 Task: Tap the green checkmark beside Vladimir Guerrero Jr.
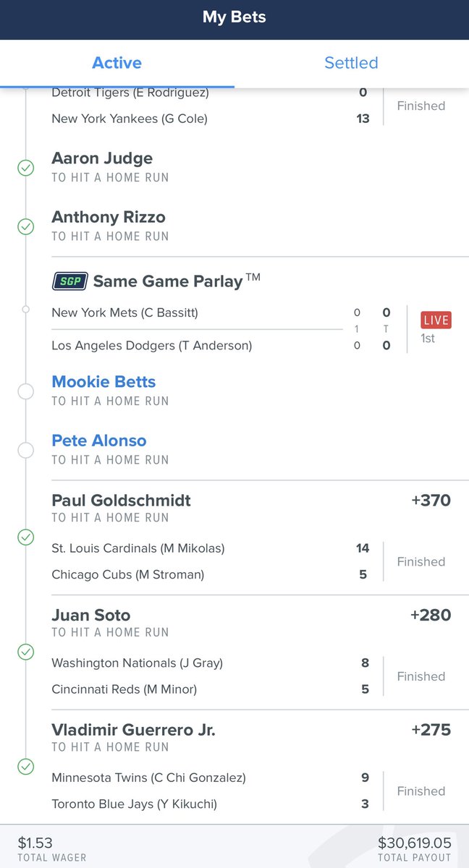point(25,766)
